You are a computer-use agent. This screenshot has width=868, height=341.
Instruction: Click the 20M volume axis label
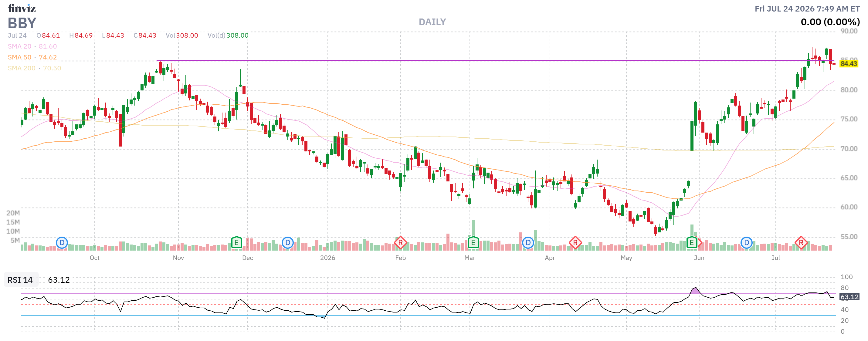click(13, 213)
